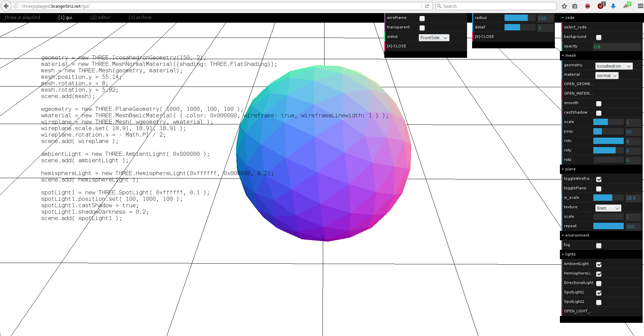Viewport: 644px width, 336px height.
Task: Enable the wireframe checkbox
Action: pyautogui.click(x=422, y=19)
